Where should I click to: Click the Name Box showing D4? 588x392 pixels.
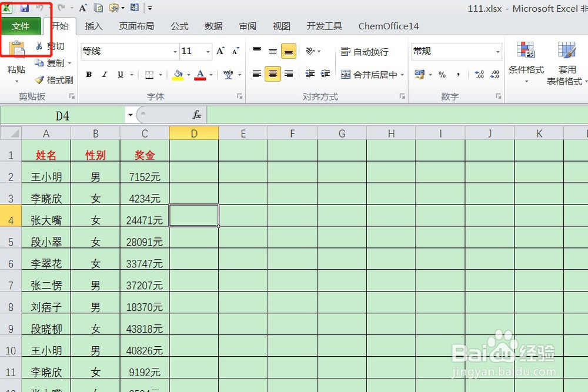pyautogui.click(x=63, y=115)
